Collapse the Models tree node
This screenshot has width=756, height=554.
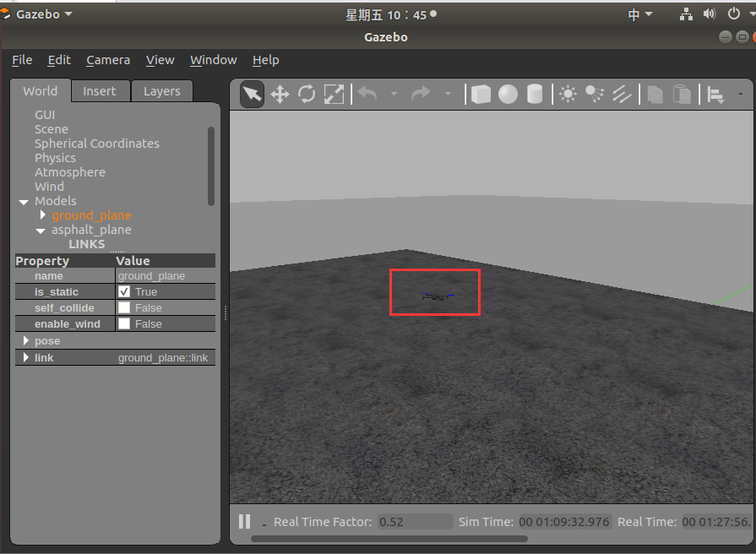(24, 202)
